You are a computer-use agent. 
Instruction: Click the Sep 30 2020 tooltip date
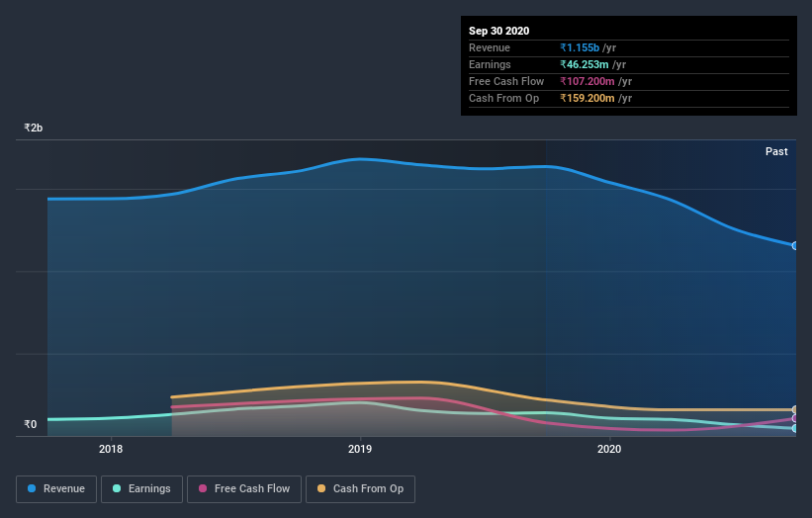(498, 31)
